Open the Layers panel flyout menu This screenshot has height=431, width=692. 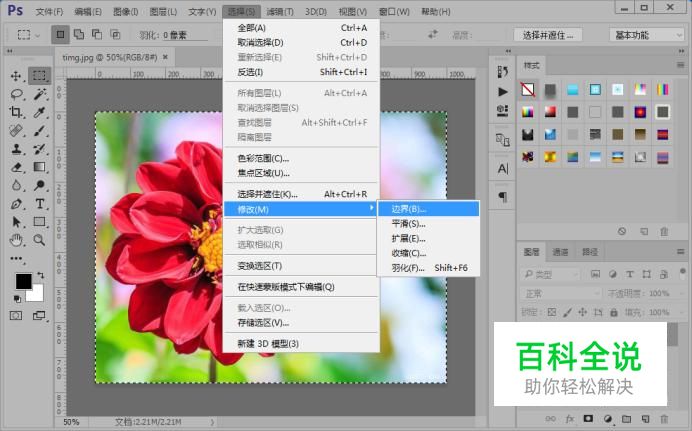(x=681, y=252)
